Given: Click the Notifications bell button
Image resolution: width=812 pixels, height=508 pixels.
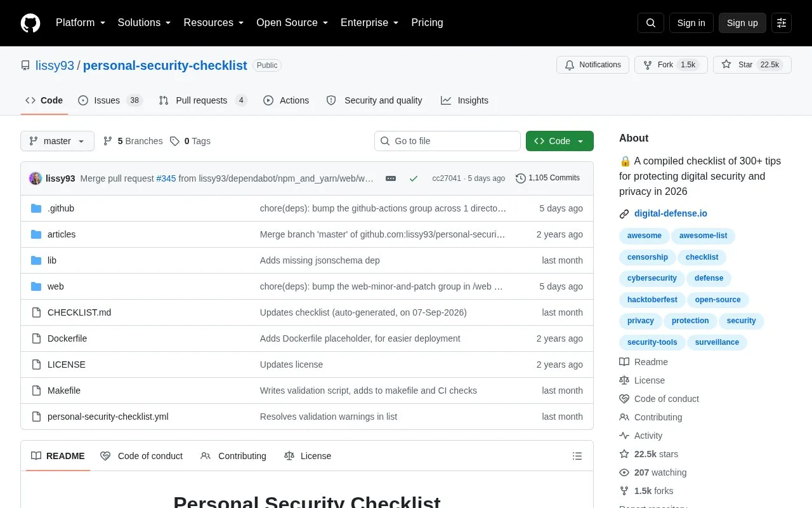Looking at the screenshot, I should [593, 65].
